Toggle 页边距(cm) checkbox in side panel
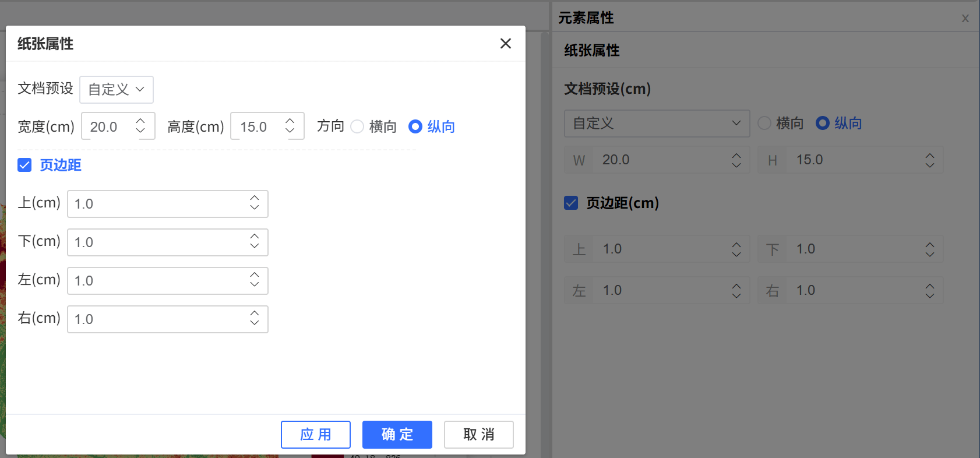This screenshot has width=980, height=458. pos(571,203)
